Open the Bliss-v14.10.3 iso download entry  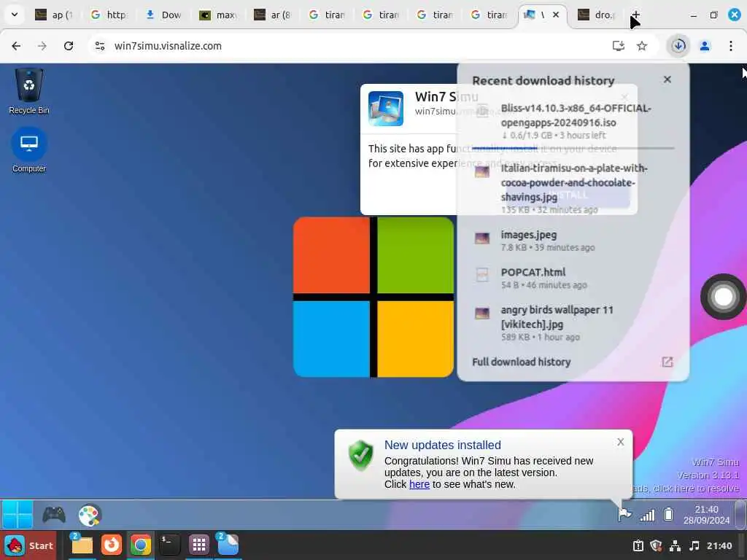pos(573,122)
